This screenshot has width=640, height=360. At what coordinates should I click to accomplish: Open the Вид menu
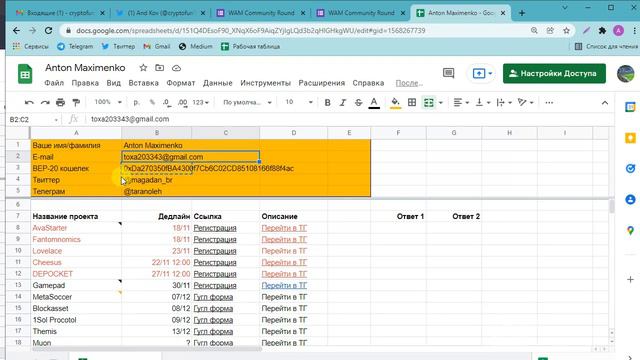tap(113, 83)
